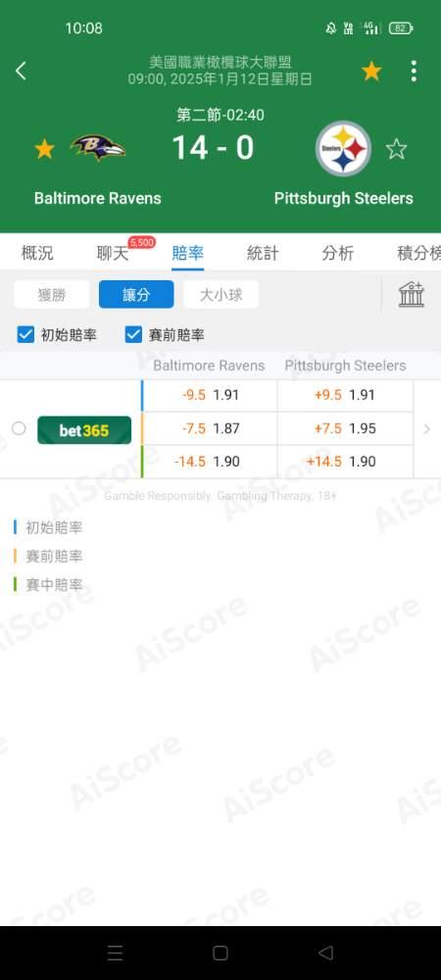
Task: Tap the battery status icon
Action: [401, 28]
